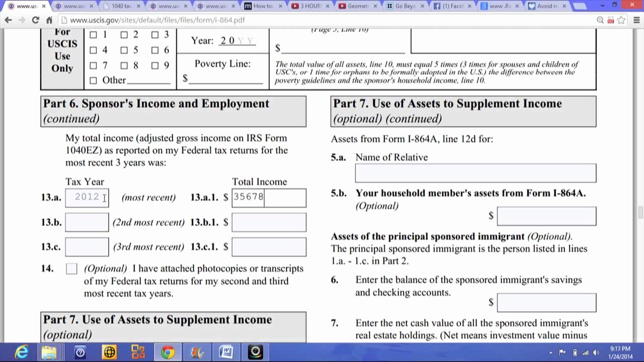The height and width of the screenshot is (362, 644).
Task: Click the vertical scrollbar thumb of the PDF
Action: (640, 212)
